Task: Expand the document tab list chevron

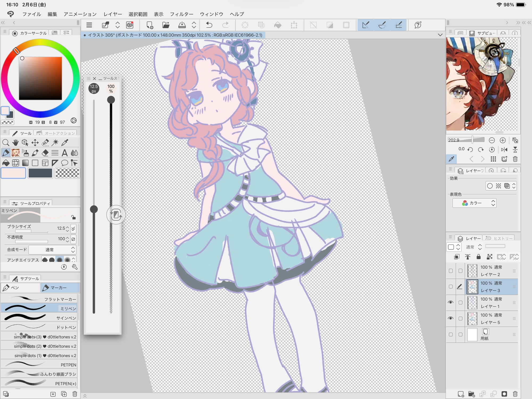Action: click(x=440, y=35)
